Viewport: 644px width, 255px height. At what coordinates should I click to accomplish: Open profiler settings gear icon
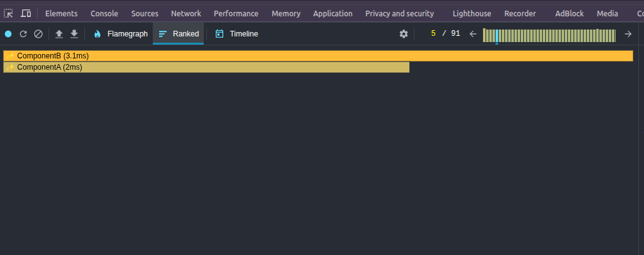[404, 34]
